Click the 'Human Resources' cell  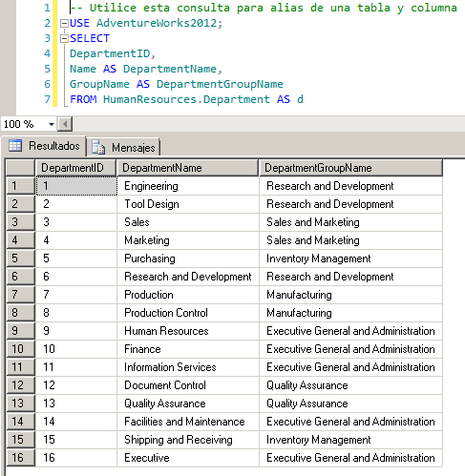click(188, 331)
